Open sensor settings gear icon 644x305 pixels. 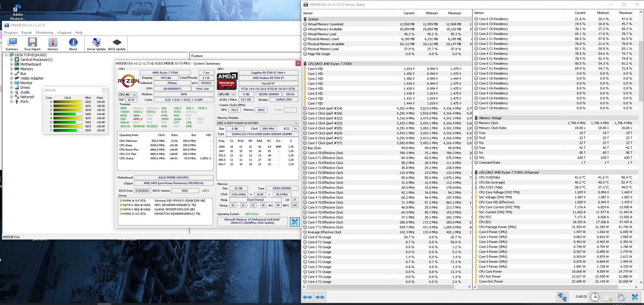coord(621,297)
